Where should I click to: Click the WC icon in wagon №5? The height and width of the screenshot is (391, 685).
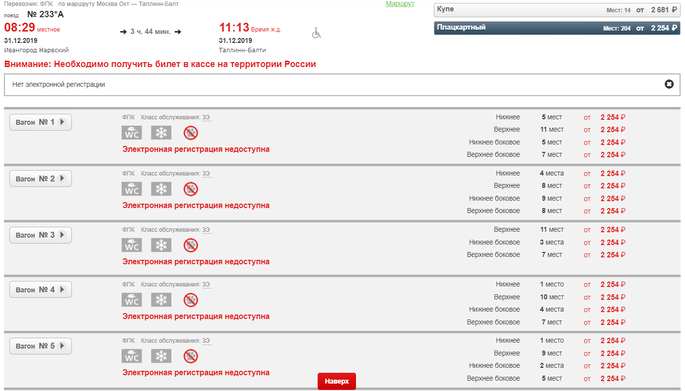tap(131, 356)
